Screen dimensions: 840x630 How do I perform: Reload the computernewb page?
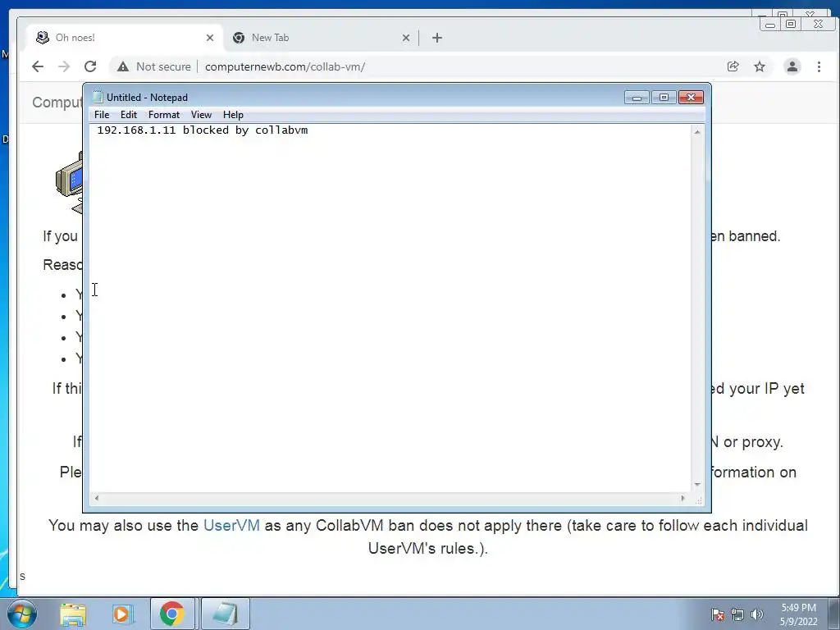pos(90,66)
